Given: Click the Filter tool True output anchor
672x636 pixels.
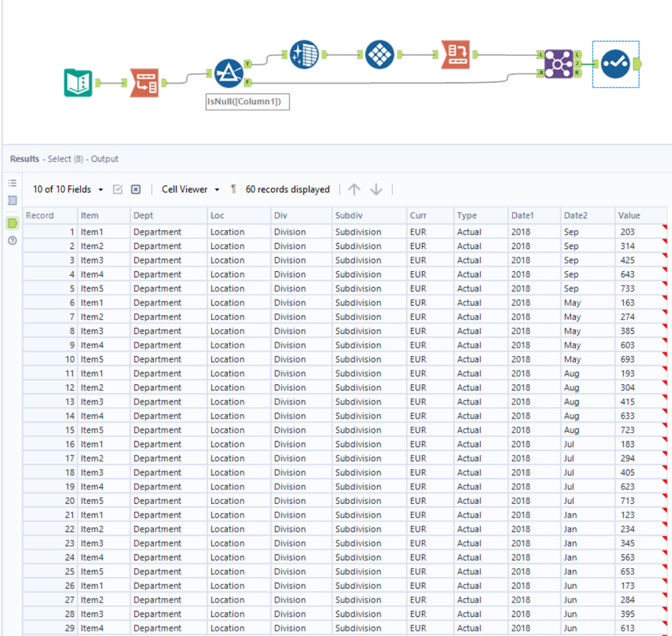Looking at the screenshot, I should click(248, 64).
